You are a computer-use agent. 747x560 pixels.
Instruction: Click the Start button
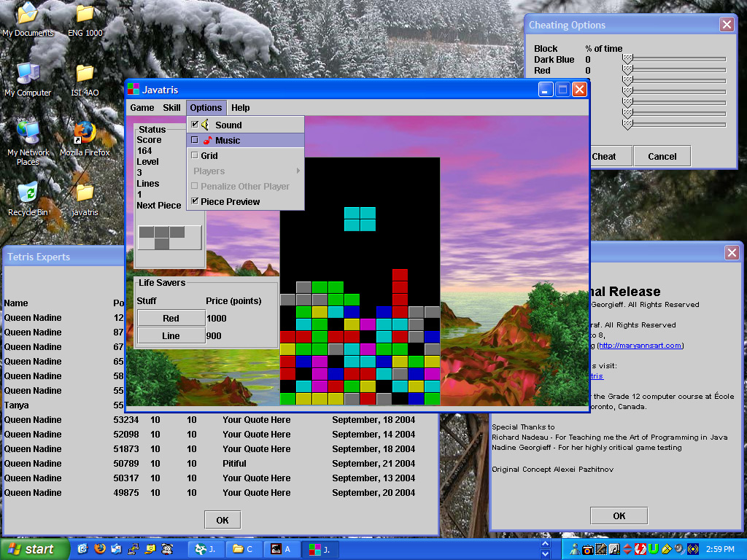(x=34, y=549)
